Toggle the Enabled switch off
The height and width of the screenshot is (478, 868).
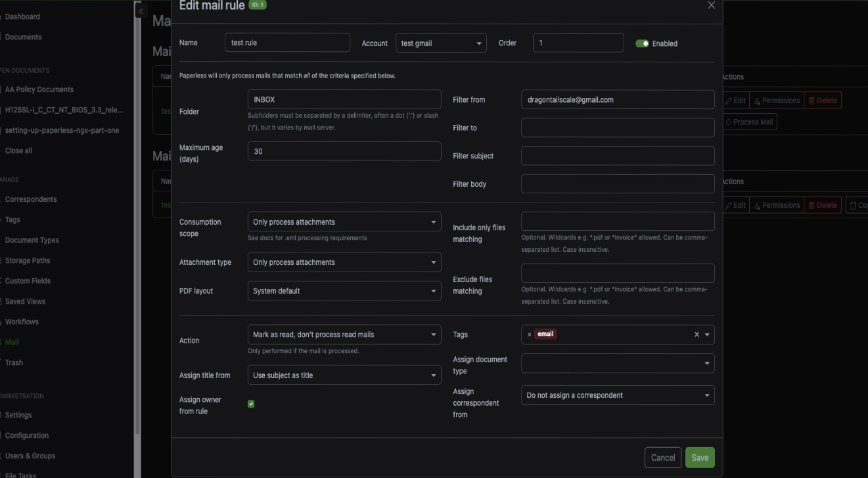(642, 43)
